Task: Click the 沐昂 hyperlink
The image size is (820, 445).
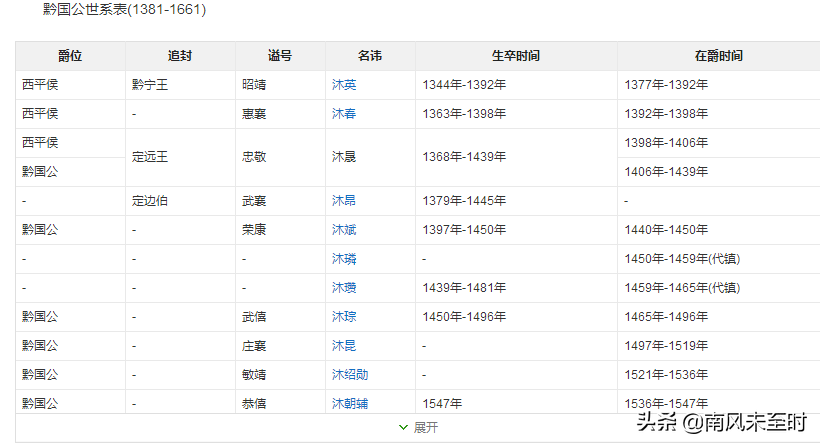Action: point(344,201)
